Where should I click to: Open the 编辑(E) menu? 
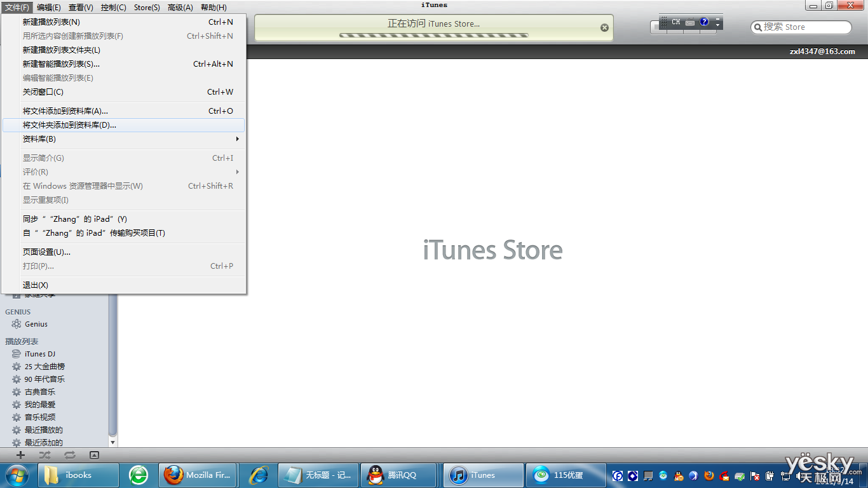point(49,8)
